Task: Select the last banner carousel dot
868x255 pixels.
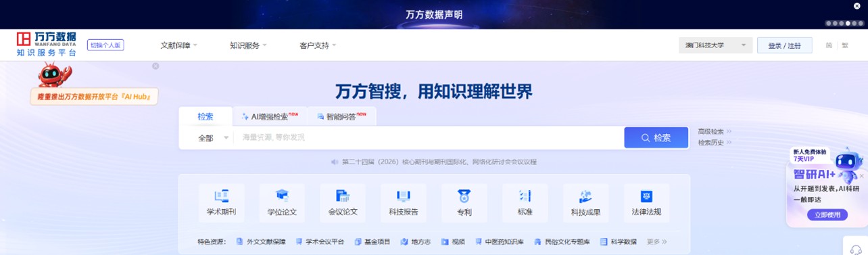Action: coord(861,23)
